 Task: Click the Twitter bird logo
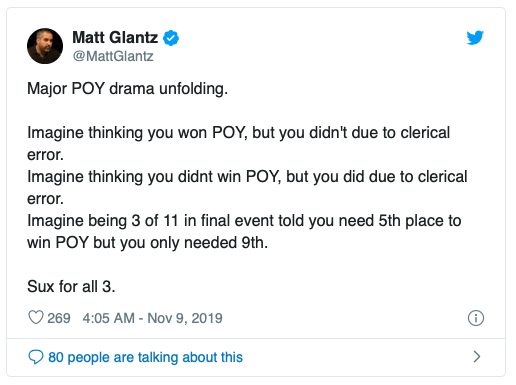click(475, 37)
